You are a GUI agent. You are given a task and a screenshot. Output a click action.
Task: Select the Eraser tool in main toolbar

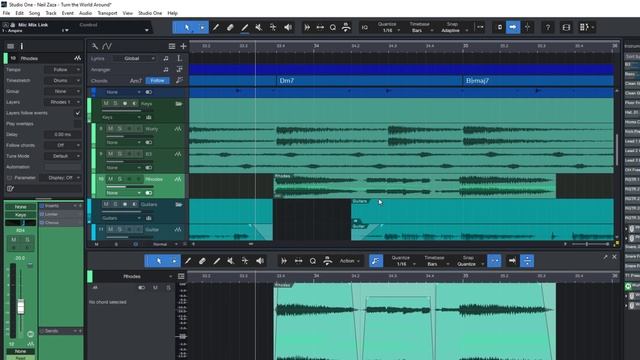click(x=230, y=27)
